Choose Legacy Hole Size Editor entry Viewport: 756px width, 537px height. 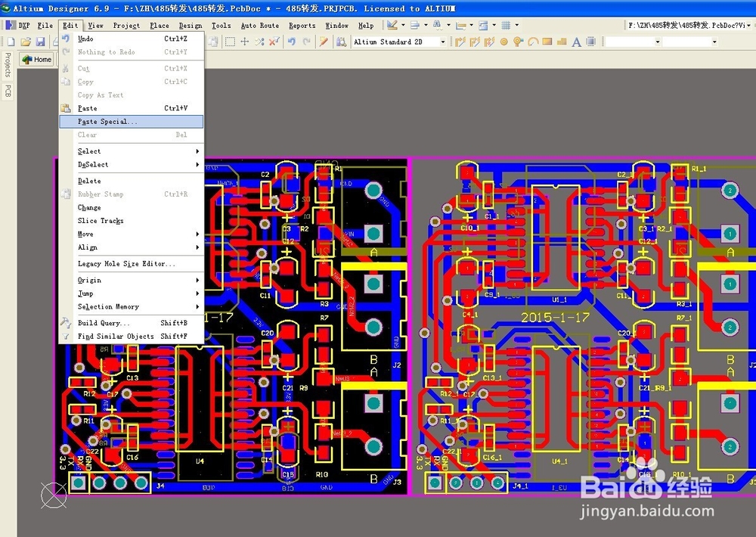tap(131, 263)
